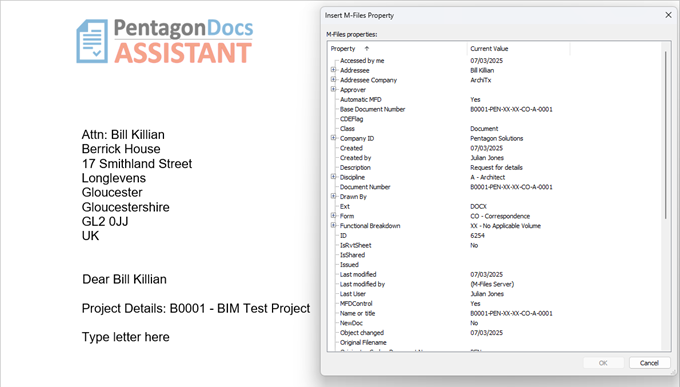Select the Last User property row
The height and width of the screenshot is (387, 680).
click(353, 294)
